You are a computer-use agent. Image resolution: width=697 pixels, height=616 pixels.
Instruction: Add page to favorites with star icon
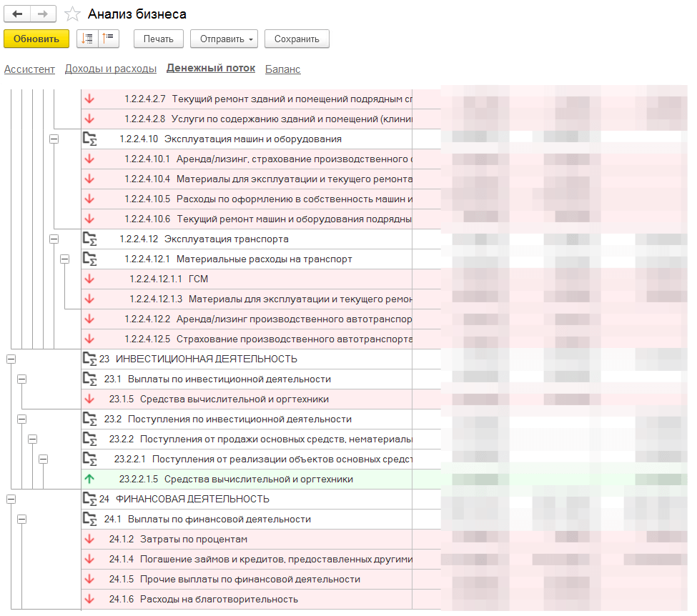[72, 14]
